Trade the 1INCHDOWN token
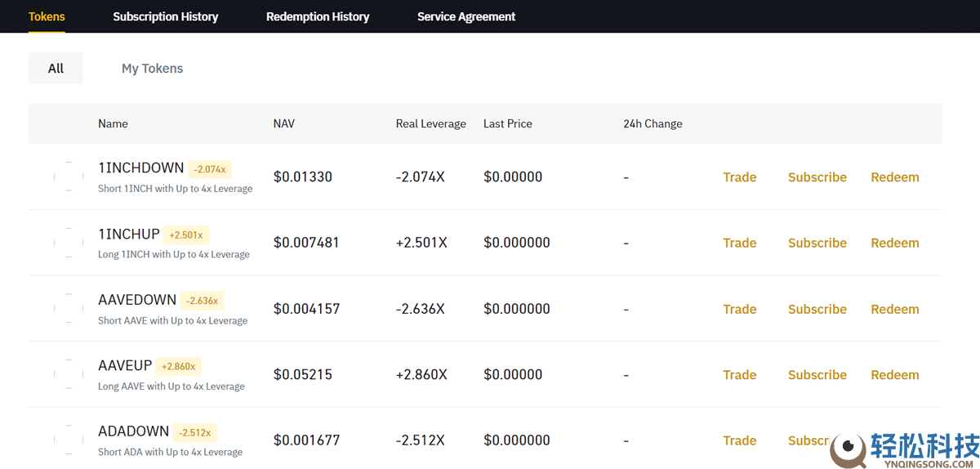Viewport: 980px width, 469px height. (x=739, y=177)
